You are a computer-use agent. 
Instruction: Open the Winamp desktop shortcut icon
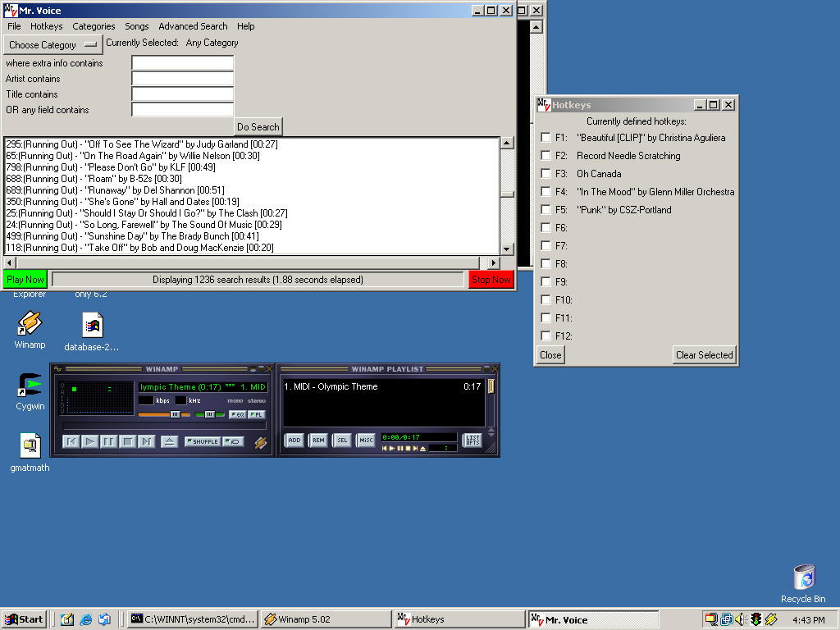click(30, 324)
